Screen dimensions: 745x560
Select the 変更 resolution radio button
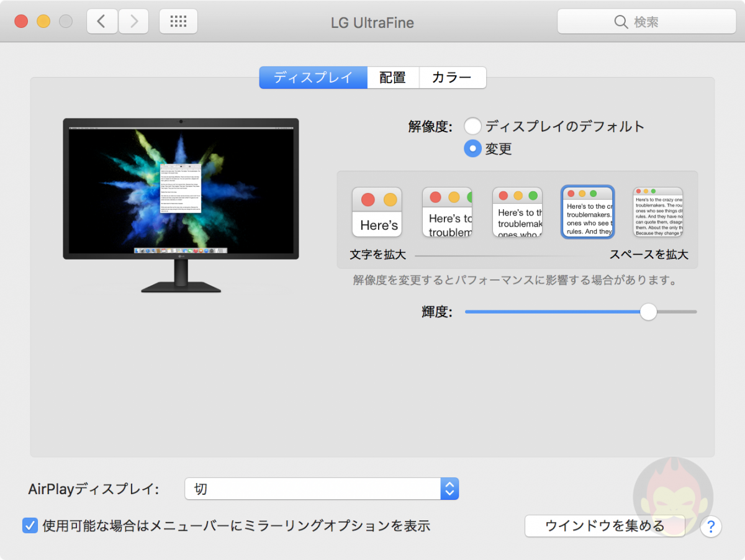[x=472, y=148]
